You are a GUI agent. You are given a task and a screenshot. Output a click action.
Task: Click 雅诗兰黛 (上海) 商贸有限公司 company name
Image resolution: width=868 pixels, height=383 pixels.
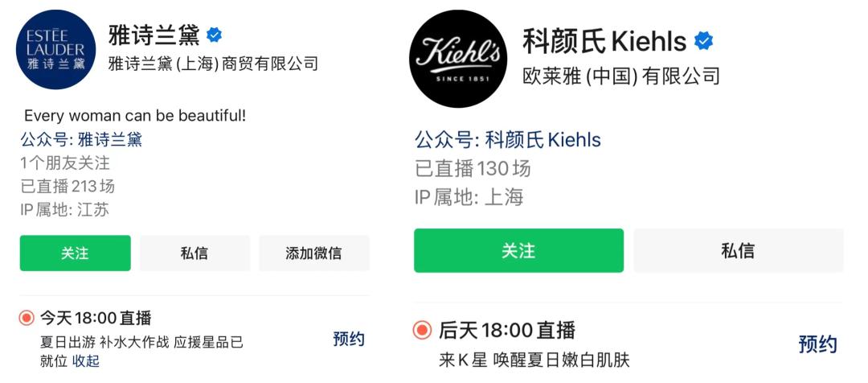[x=213, y=64]
